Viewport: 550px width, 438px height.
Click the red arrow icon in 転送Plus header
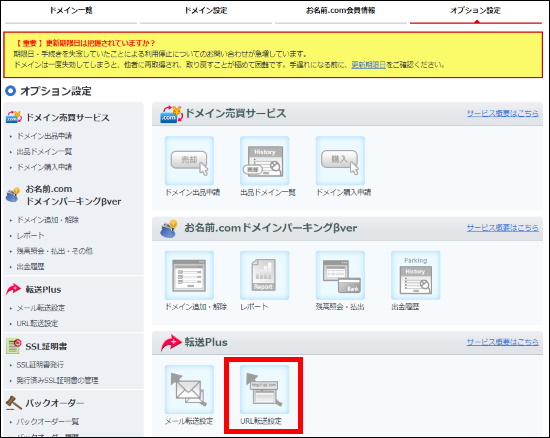coord(171,343)
